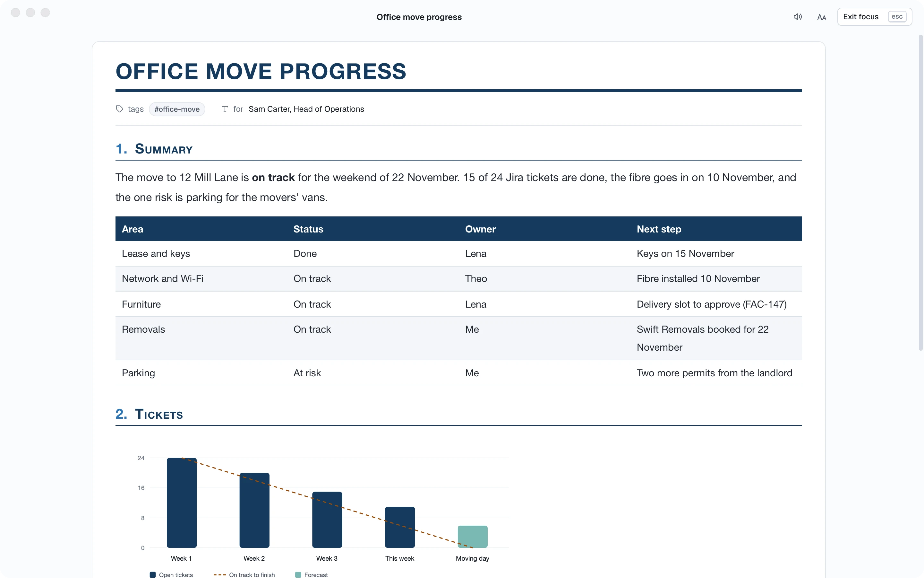The height and width of the screenshot is (578, 924).
Task: Click the vertical scrollbar thumb
Action: pos(920,193)
